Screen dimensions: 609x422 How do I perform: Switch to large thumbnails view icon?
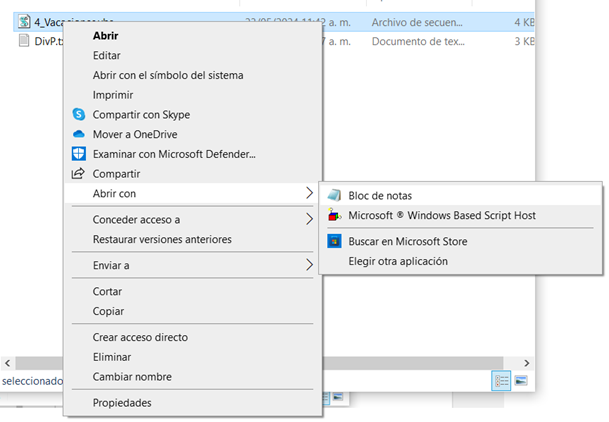click(x=521, y=381)
